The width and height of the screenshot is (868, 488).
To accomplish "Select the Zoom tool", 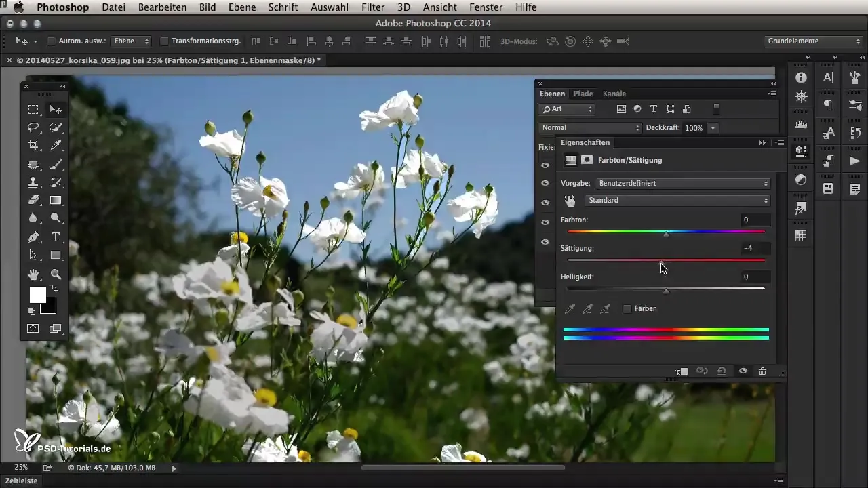I will (x=56, y=274).
